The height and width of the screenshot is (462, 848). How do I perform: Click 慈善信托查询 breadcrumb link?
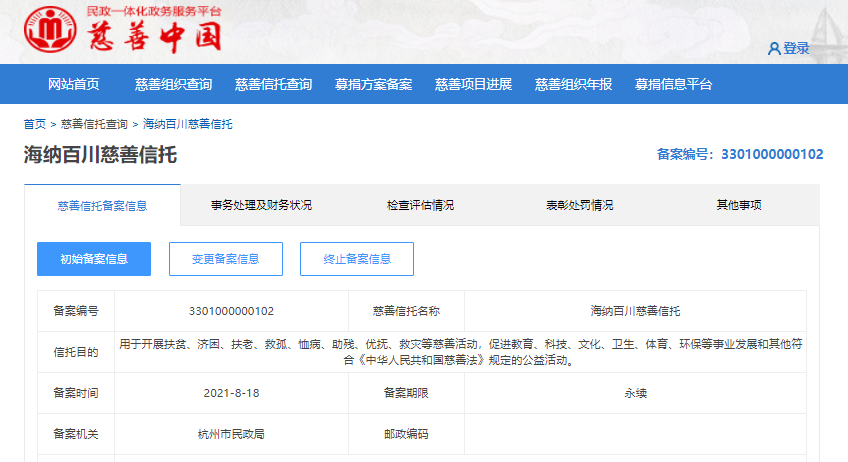pos(94,124)
